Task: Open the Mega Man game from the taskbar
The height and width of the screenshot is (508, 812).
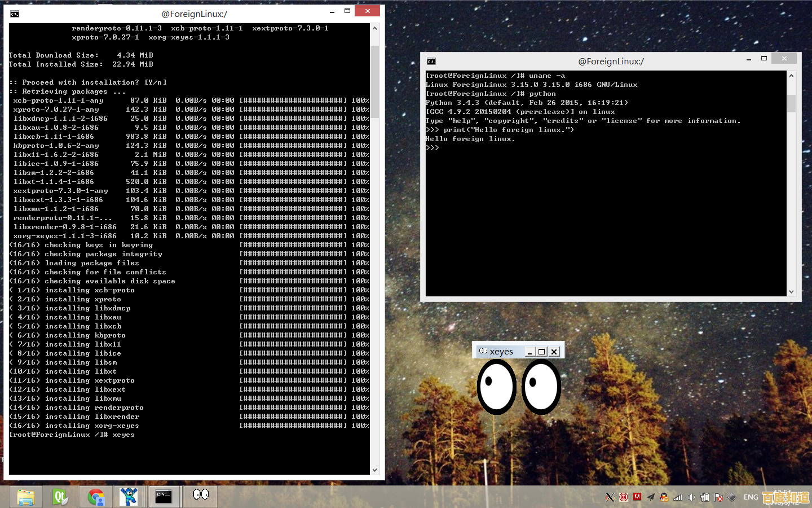Action: 130,497
